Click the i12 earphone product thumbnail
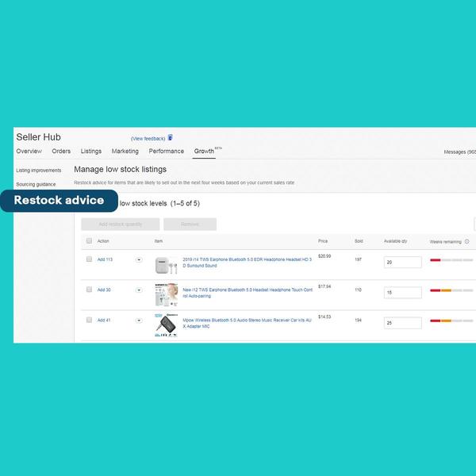This screenshot has height=476, width=476. (166, 294)
